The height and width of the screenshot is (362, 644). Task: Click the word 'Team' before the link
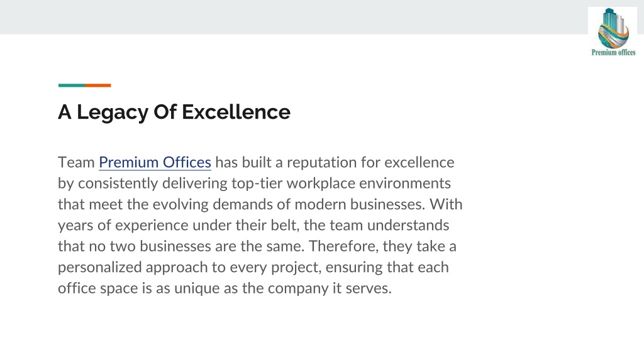(x=76, y=163)
